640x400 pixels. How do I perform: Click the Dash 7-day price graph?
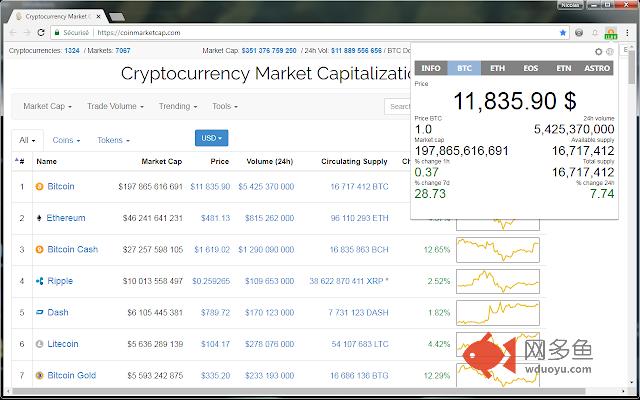(x=498, y=313)
